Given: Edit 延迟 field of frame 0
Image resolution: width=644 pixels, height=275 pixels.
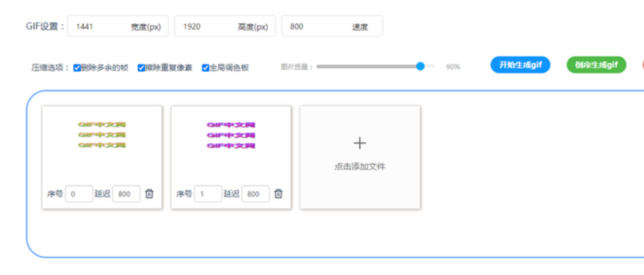Looking at the screenshot, I should (126, 194).
